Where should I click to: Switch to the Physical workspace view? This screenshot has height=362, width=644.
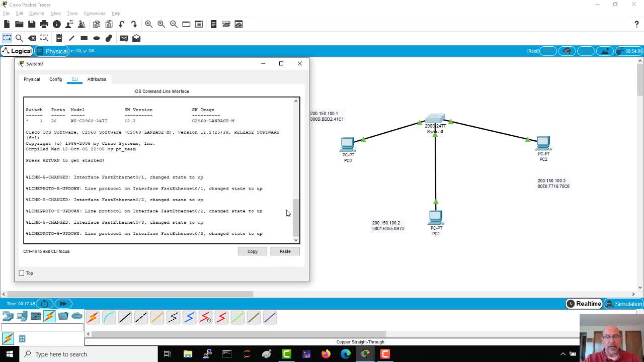tap(52, 51)
